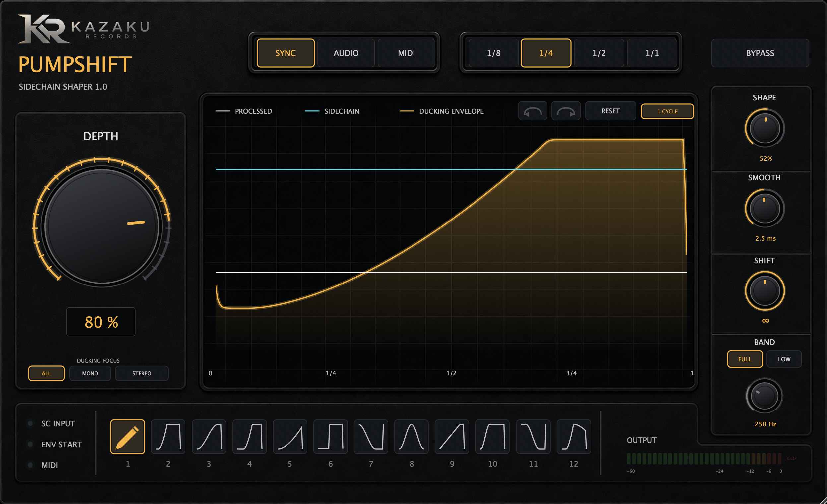This screenshot has height=504, width=827.
Task: Set sync rate to 1/2
Action: pos(599,53)
